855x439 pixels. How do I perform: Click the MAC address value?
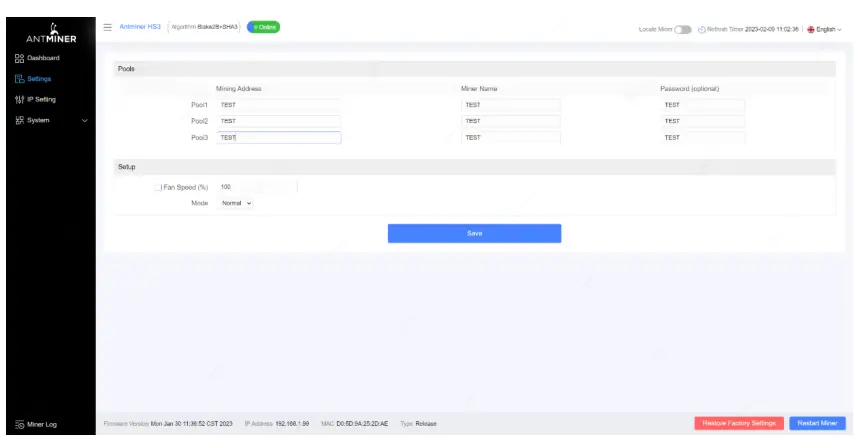362,424
